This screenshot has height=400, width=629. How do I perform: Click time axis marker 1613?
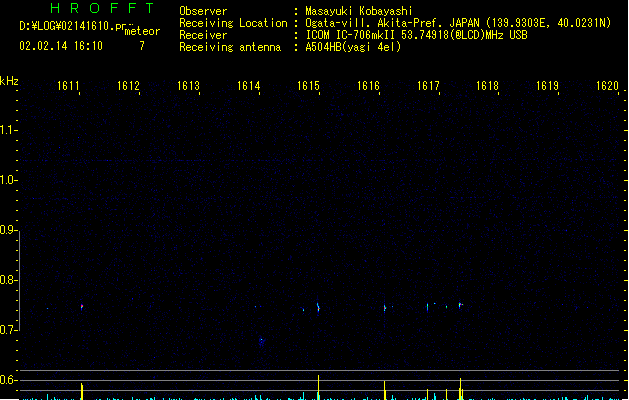(x=188, y=86)
